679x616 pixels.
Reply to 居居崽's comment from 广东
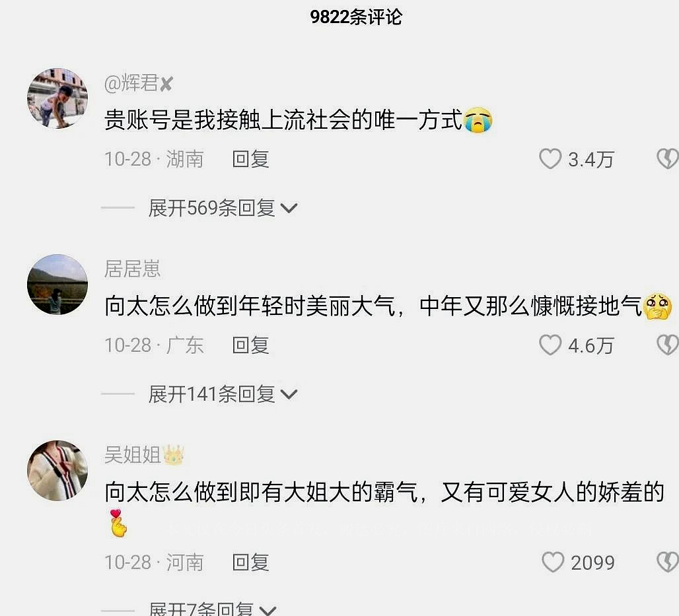pyautogui.click(x=250, y=345)
